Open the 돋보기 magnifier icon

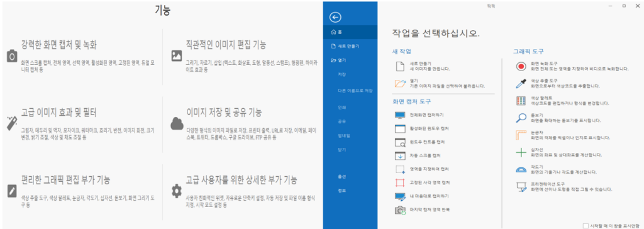pyautogui.click(x=521, y=118)
